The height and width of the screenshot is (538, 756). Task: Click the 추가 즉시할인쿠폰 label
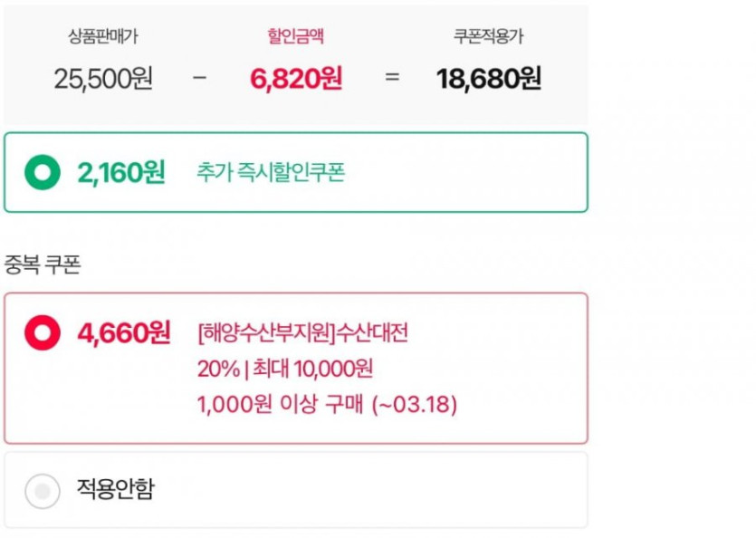(x=271, y=172)
